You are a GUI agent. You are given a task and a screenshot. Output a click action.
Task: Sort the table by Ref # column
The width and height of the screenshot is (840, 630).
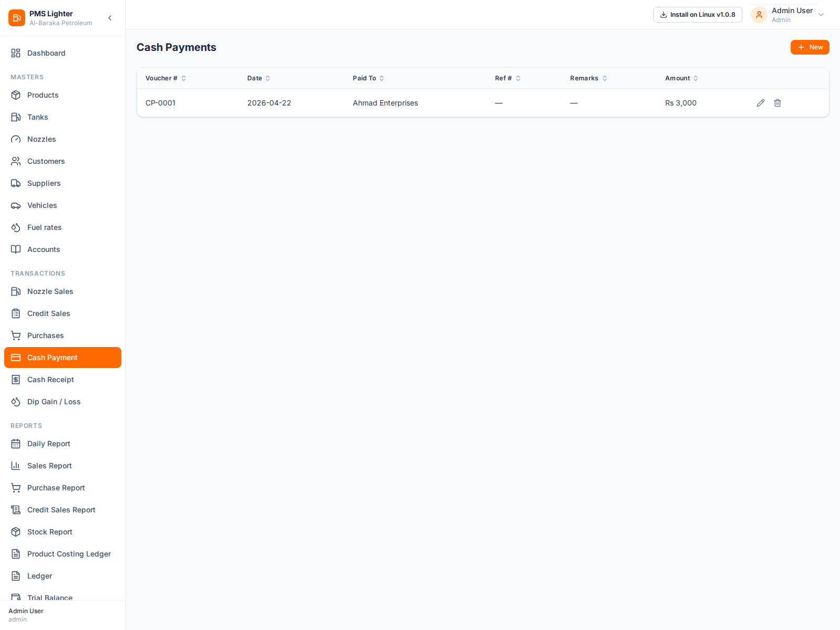click(508, 78)
